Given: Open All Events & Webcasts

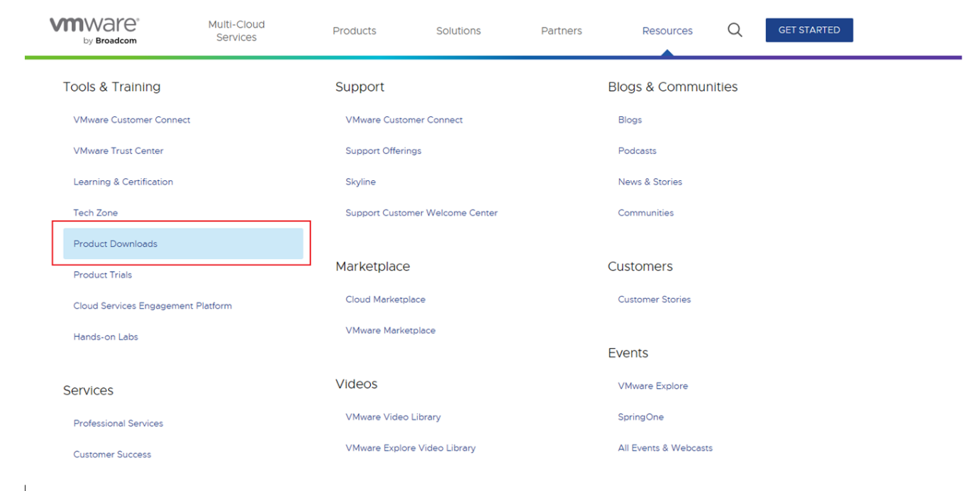Looking at the screenshot, I should coord(665,448).
